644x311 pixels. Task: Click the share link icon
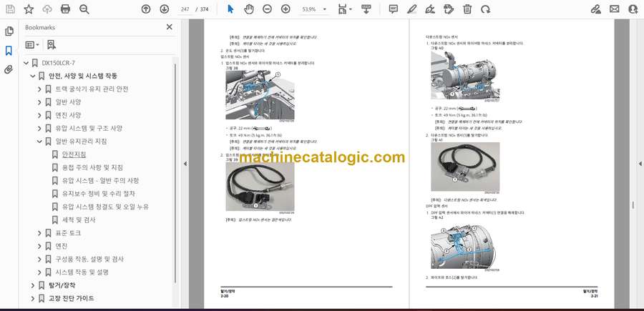[x=596, y=9]
